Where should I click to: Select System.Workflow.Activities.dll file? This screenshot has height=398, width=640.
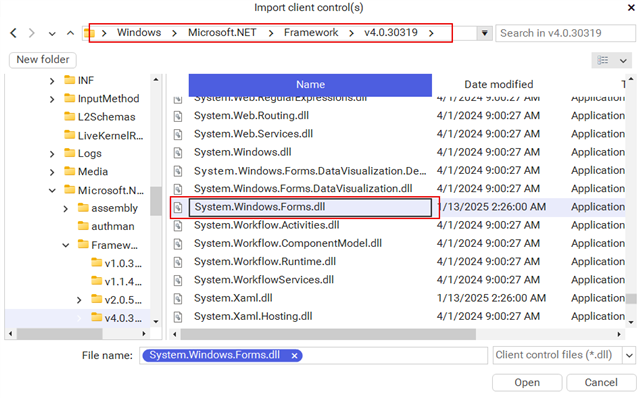pyautogui.click(x=267, y=225)
